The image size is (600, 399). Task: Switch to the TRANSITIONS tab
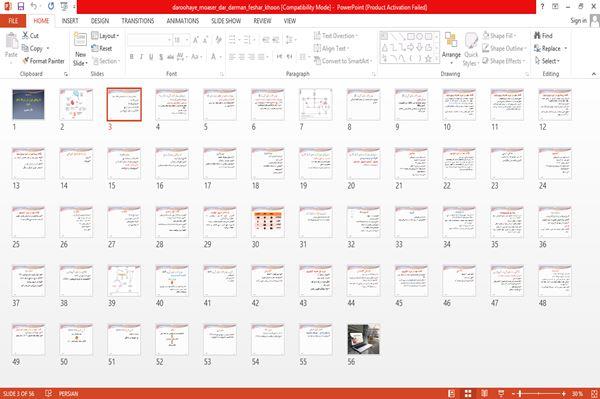(x=138, y=21)
